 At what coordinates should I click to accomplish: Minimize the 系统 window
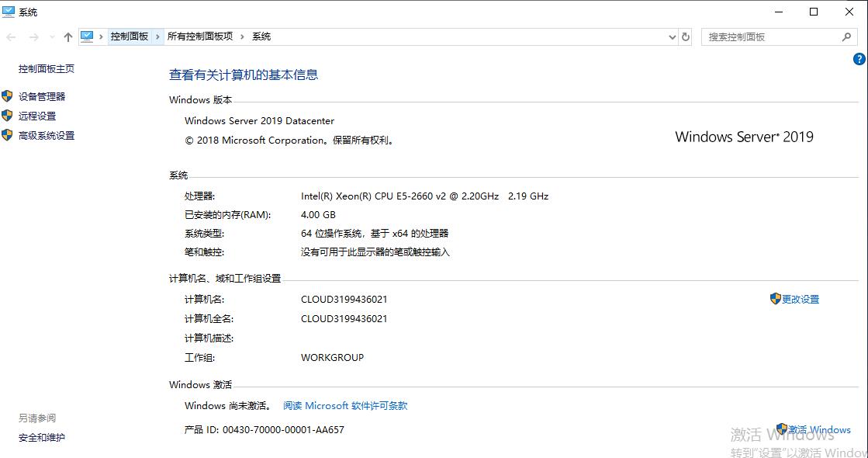(x=778, y=12)
